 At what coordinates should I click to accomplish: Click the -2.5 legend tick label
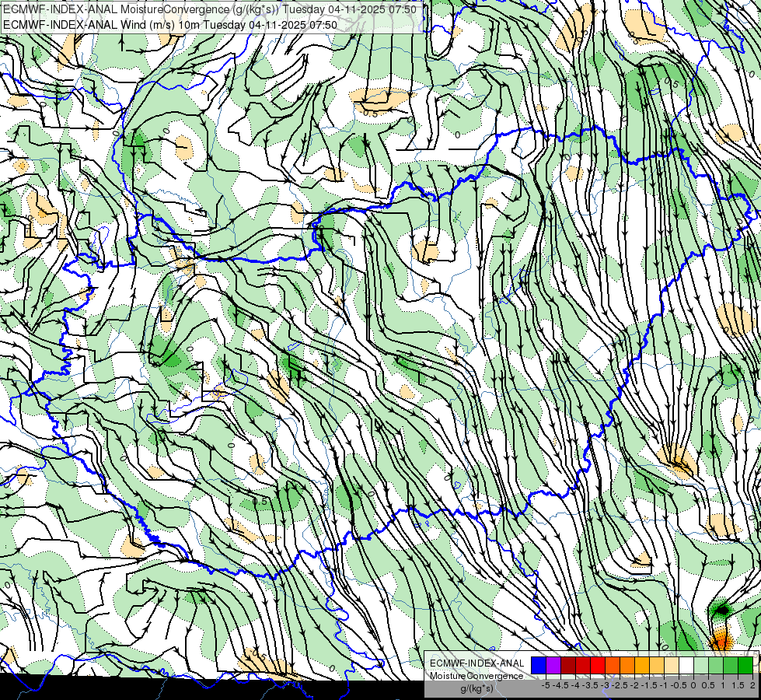620,685
